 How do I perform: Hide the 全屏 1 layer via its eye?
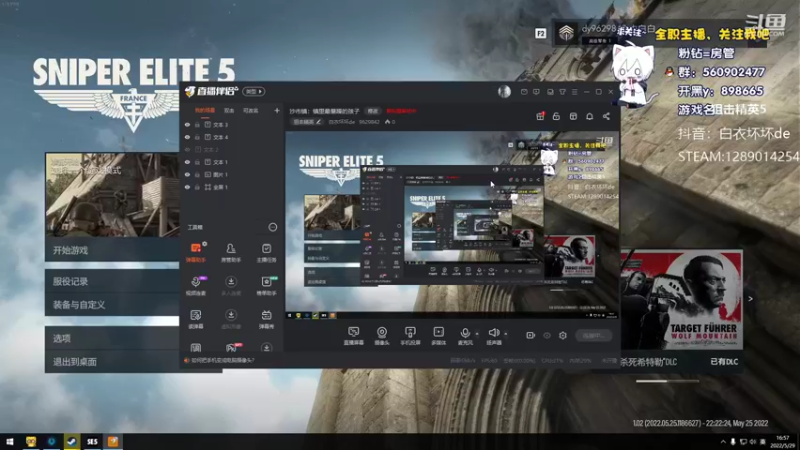tap(187, 187)
